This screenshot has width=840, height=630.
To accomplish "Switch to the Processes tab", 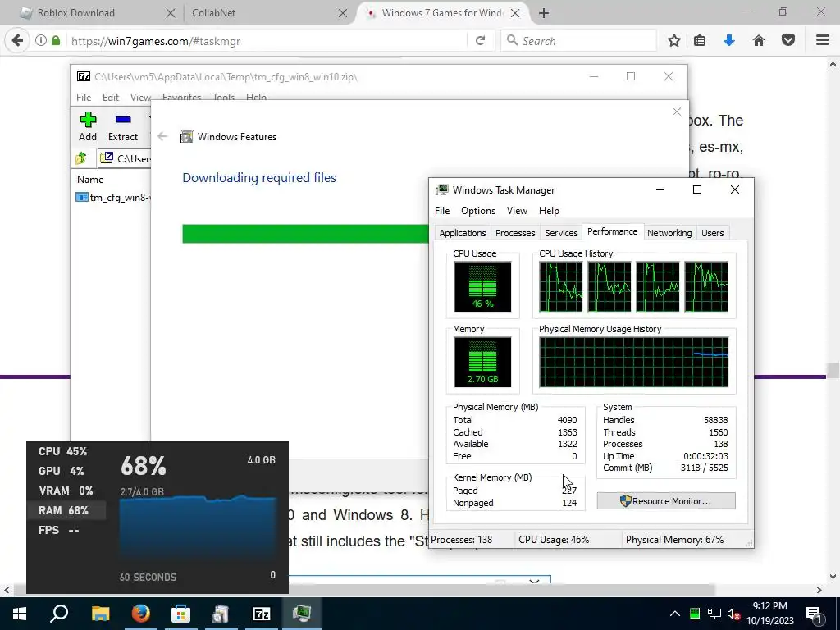I will [x=515, y=233].
